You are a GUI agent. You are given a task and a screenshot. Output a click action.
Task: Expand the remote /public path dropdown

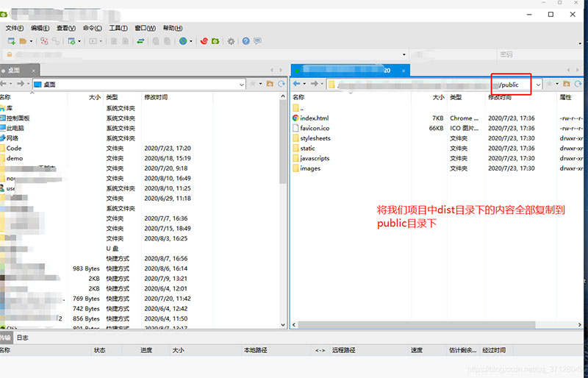(538, 85)
